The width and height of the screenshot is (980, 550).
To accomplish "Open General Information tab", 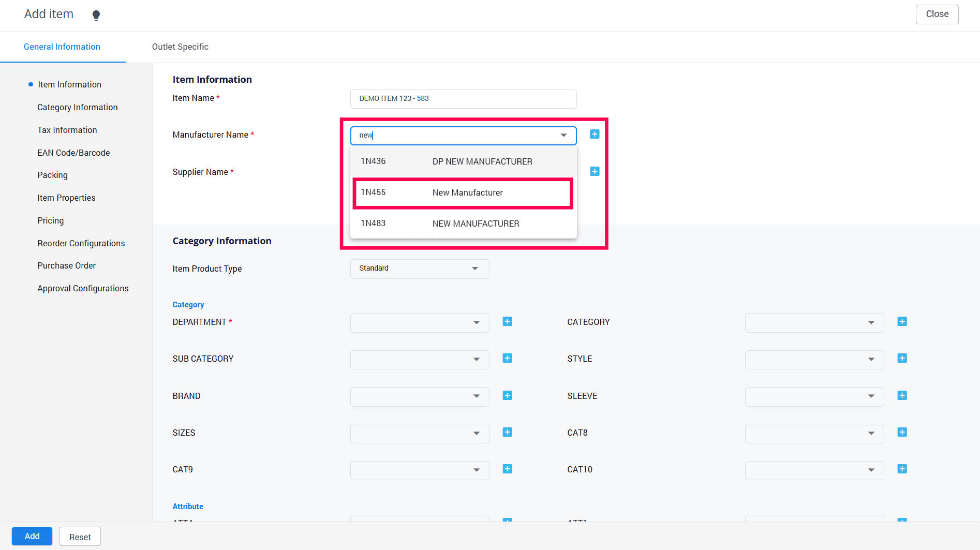I will coord(62,47).
